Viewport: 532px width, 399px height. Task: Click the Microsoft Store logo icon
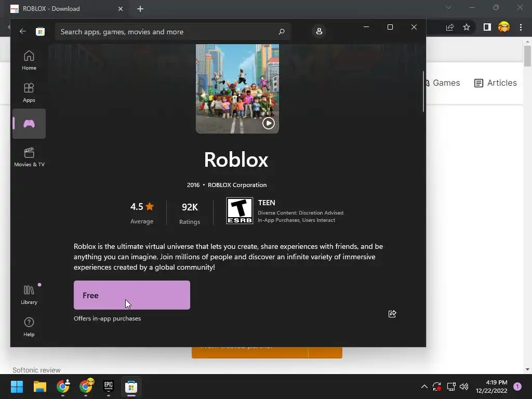41,32
